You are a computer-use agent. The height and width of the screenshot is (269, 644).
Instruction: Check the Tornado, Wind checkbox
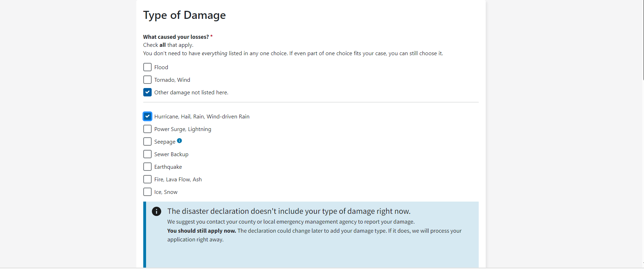coord(147,80)
